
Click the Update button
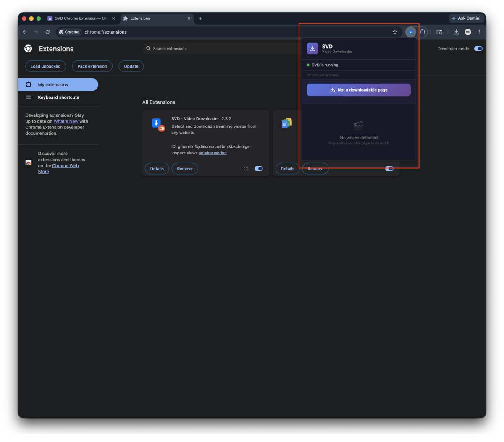pyautogui.click(x=131, y=66)
